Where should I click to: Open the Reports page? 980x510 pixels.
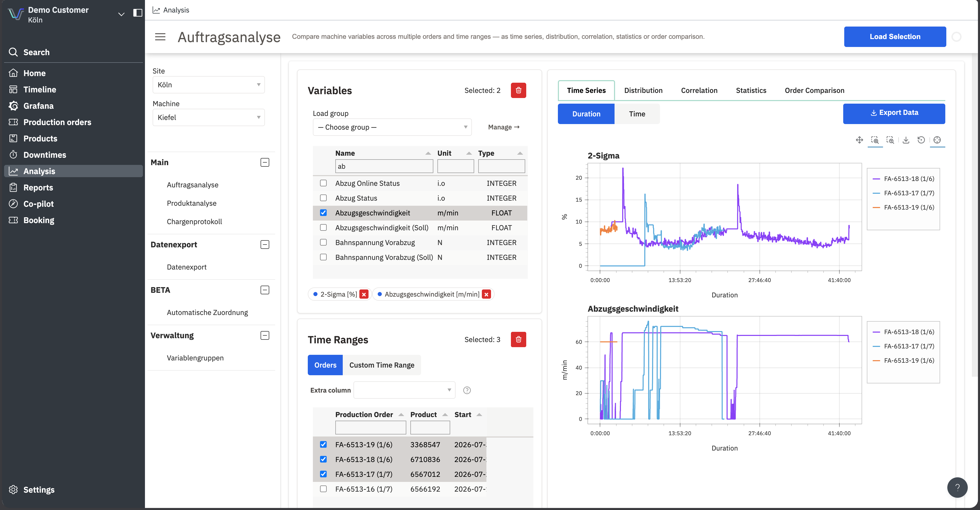pyautogui.click(x=73, y=188)
